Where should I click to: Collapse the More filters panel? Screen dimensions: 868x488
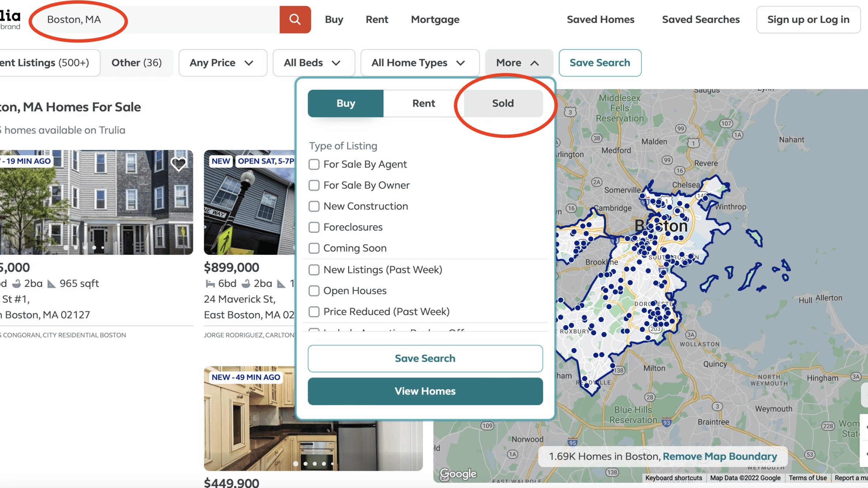pyautogui.click(x=518, y=62)
